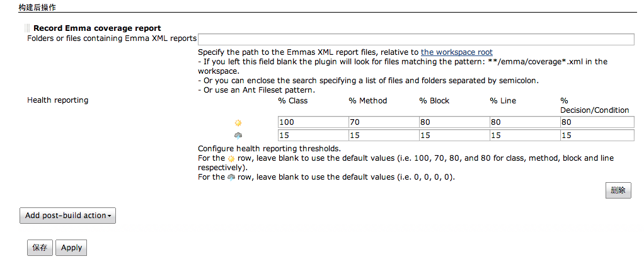Click the sunny % Class field showing 100
The width and height of the screenshot is (644, 266).
pyautogui.click(x=312, y=122)
